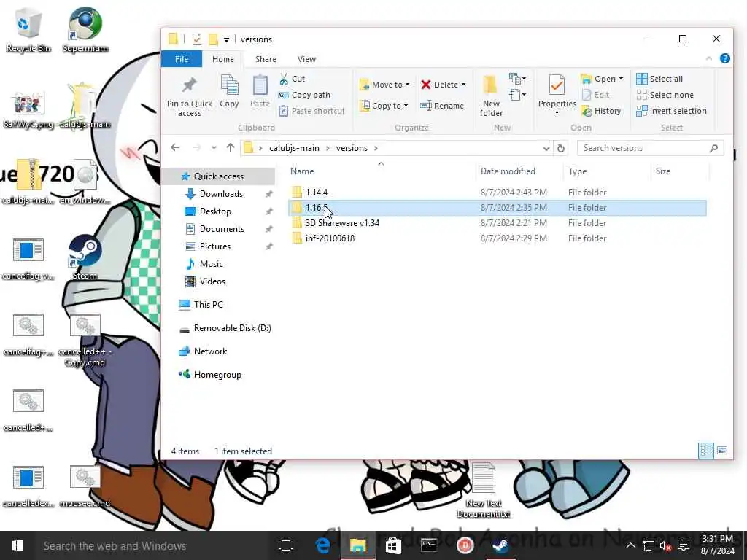Open the Open button dropdown arrow
Screen dimensions: 747x560
(x=621, y=79)
